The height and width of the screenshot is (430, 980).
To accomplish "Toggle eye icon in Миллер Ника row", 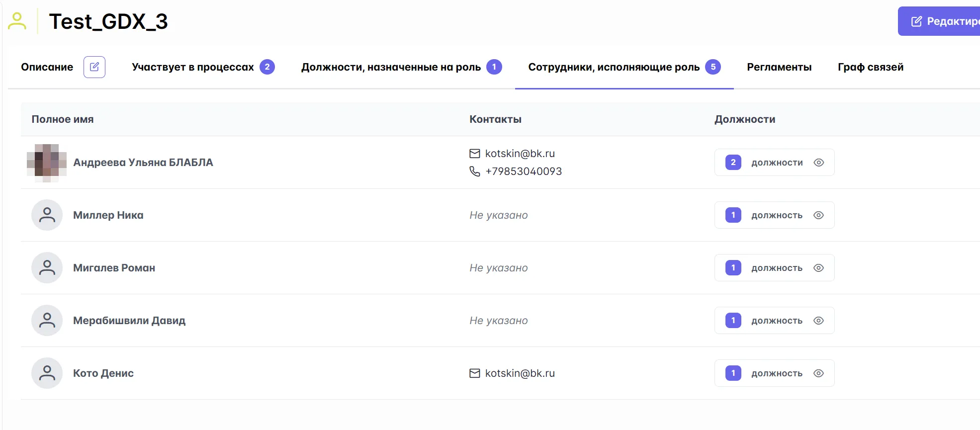I will [818, 215].
